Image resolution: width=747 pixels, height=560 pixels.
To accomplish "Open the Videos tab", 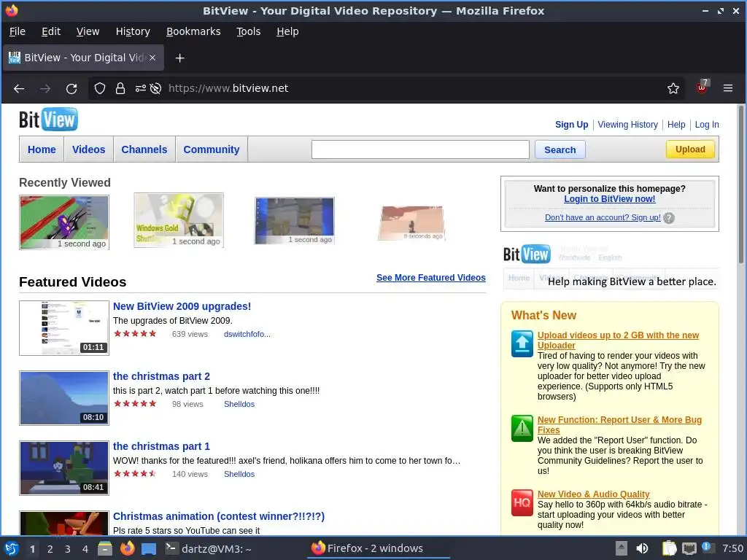I will [88, 149].
